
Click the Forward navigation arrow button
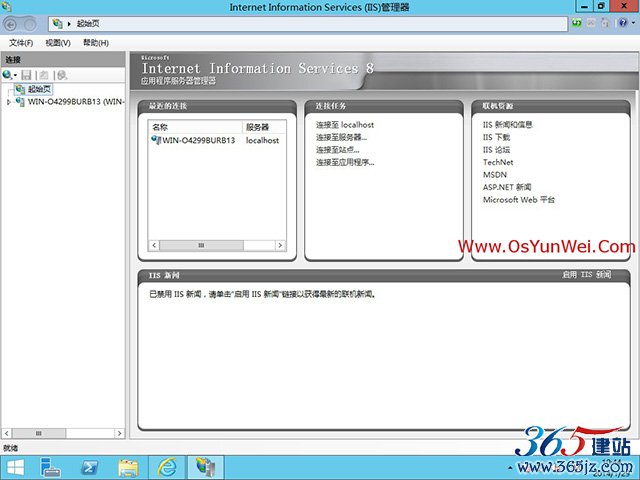(30, 24)
